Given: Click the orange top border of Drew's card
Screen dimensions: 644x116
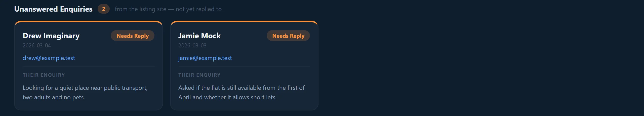Looking at the screenshot, I should point(89,21).
